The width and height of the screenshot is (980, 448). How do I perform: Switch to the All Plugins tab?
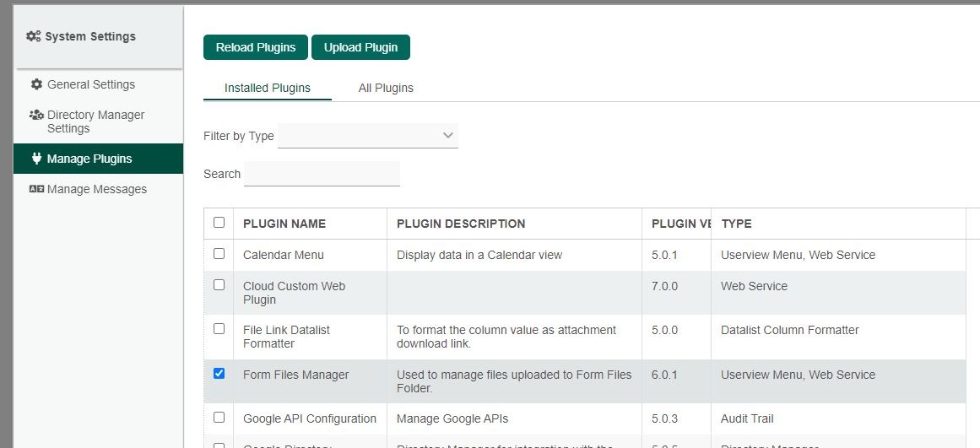[386, 88]
